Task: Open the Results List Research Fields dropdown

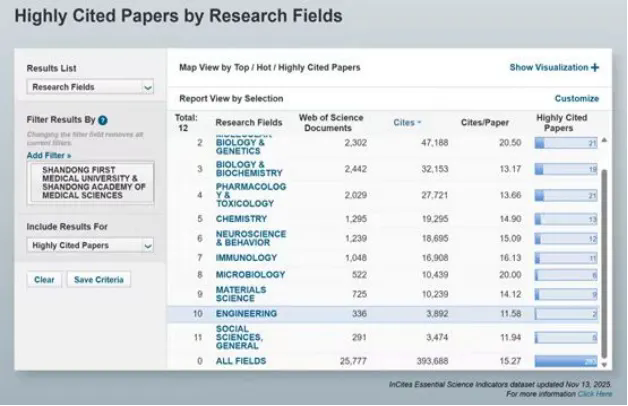Action: tap(90, 88)
